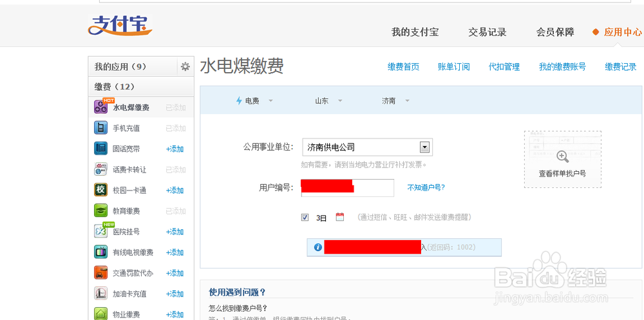Viewport: 644px width, 320px height.
Task: Add 物业缴费 with its +添加 link
Action: coord(175,314)
